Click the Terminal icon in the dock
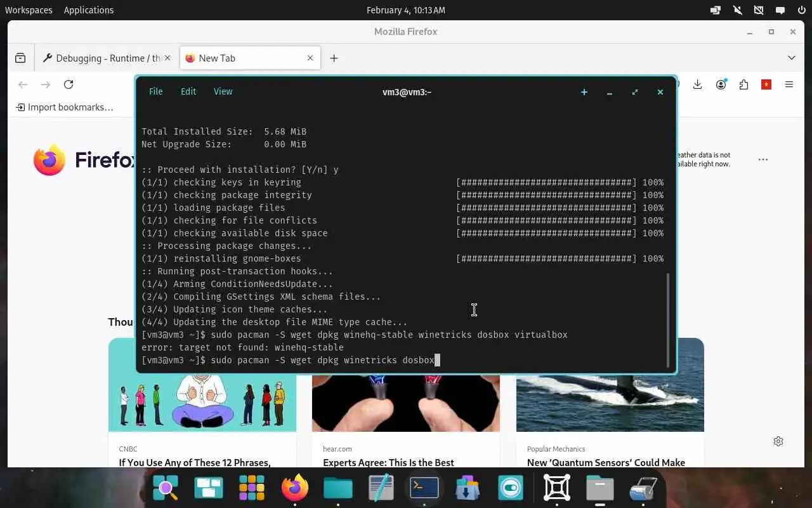 pyautogui.click(x=424, y=488)
